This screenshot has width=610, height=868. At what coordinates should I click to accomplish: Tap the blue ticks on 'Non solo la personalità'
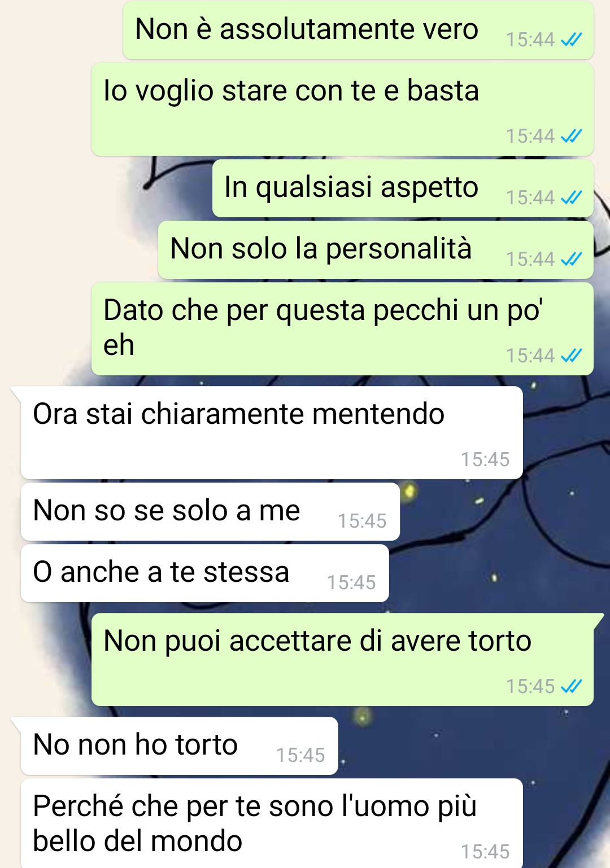click(x=571, y=259)
